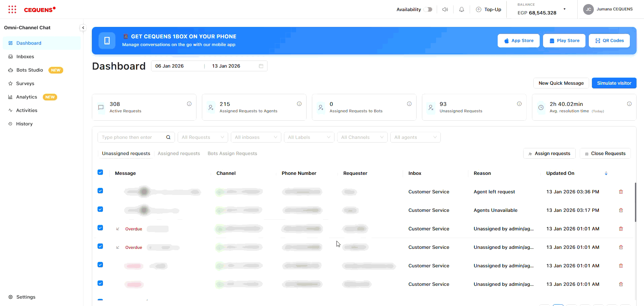Screen dimensions: 644x306
Task: Show info for Assigned Requests to Bots
Action: tap(409, 104)
